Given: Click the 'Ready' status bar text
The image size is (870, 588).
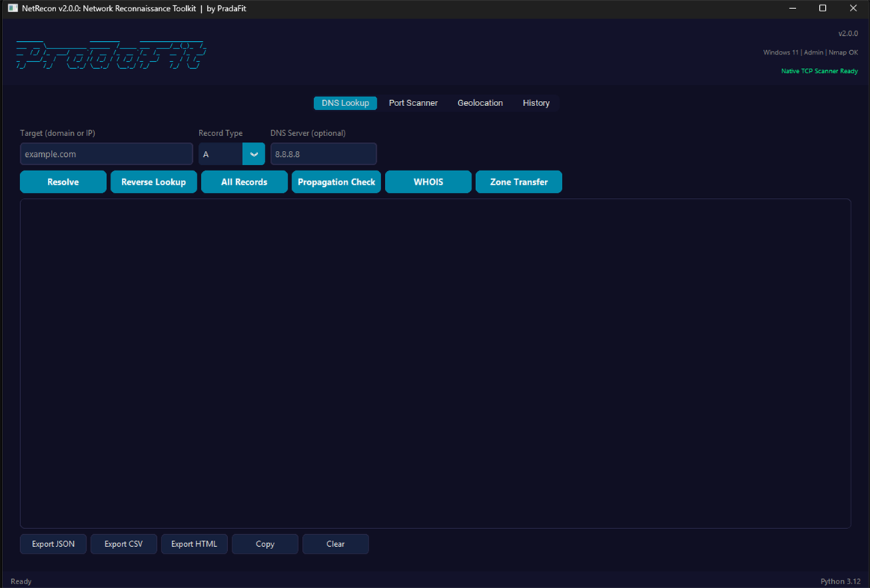Looking at the screenshot, I should (x=21, y=581).
